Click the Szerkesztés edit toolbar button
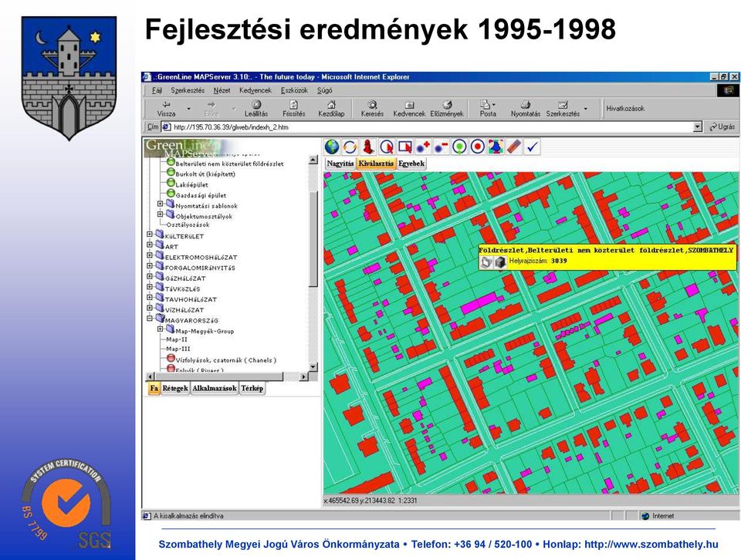Screen dimensions: 741x560 (x=563, y=109)
